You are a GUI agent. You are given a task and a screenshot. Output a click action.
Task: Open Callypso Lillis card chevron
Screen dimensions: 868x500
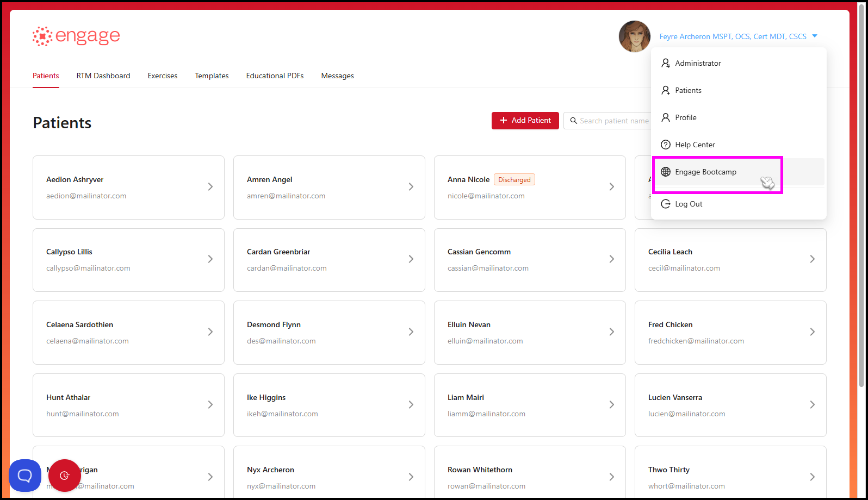tap(210, 259)
